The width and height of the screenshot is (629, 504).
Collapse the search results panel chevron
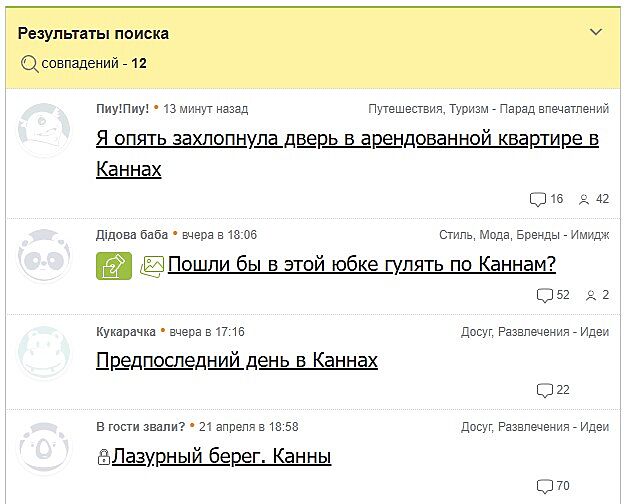(596, 33)
